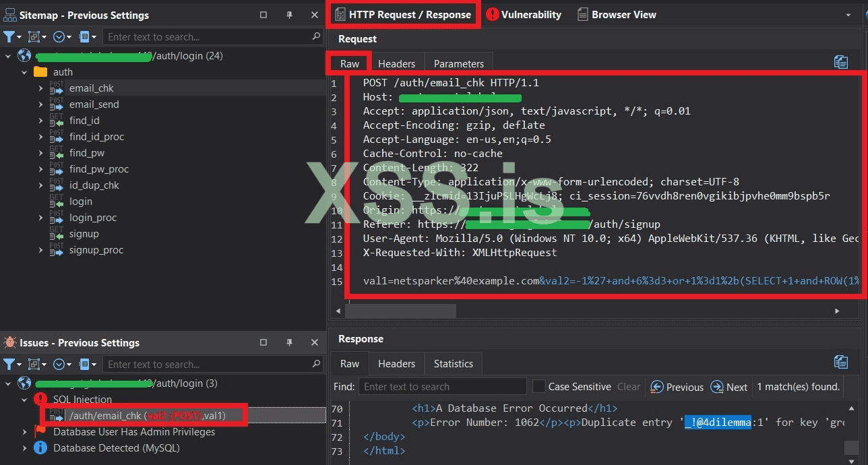868x465 pixels.
Task: Collapse the SQL Injection issue group
Action: coord(24,400)
